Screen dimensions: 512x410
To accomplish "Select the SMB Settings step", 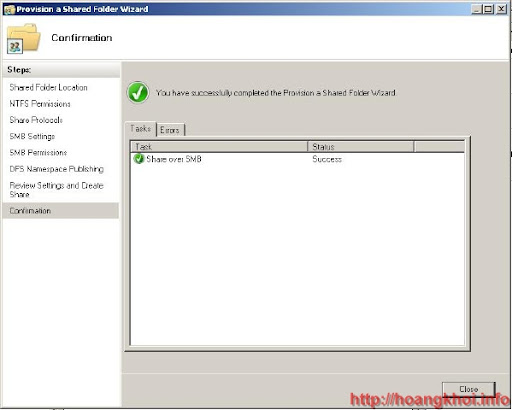I will (x=32, y=136).
